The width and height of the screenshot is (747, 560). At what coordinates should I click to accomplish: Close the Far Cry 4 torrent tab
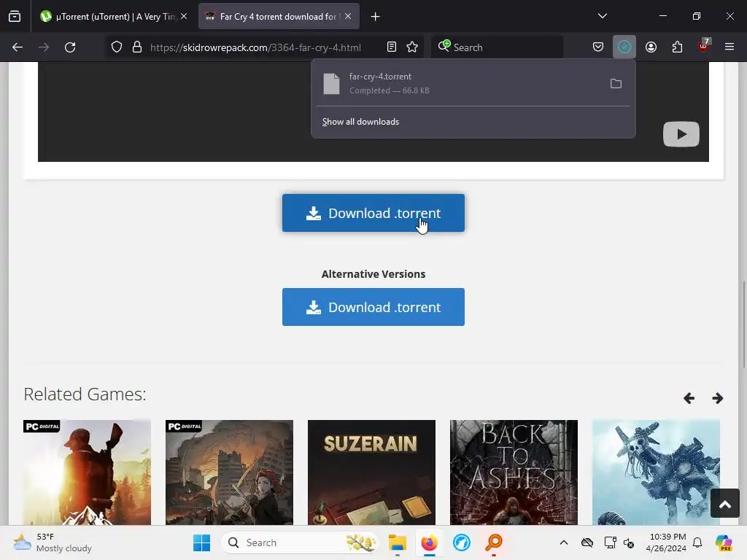coord(348,16)
